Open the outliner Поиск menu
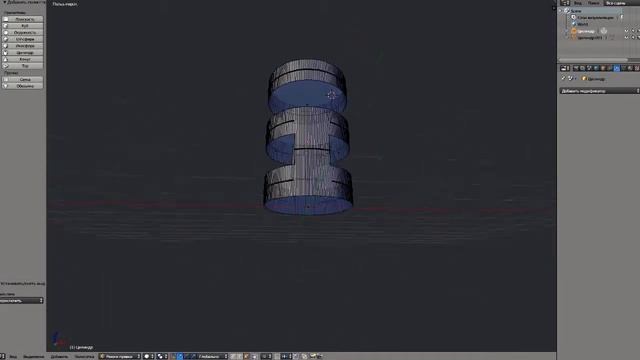The height and width of the screenshot is (360, 640). pos(593,3)
